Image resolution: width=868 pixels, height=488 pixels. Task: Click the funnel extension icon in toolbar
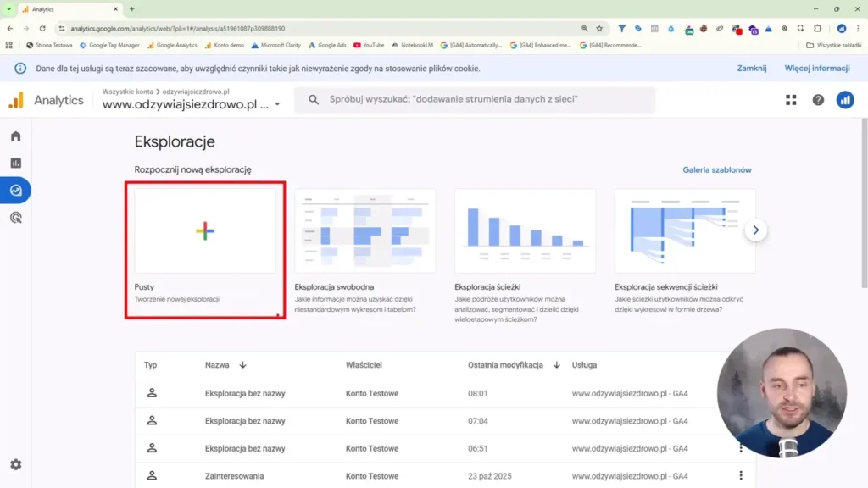tap(621, 28)
